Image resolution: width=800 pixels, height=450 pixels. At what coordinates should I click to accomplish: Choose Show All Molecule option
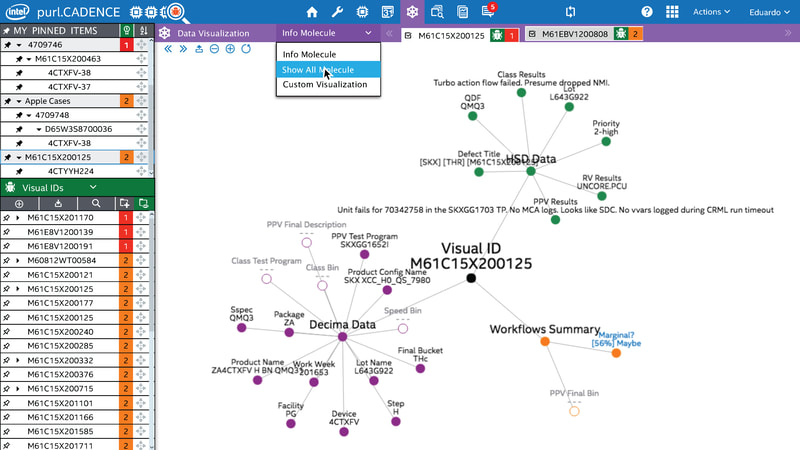(x=328, y=69)
